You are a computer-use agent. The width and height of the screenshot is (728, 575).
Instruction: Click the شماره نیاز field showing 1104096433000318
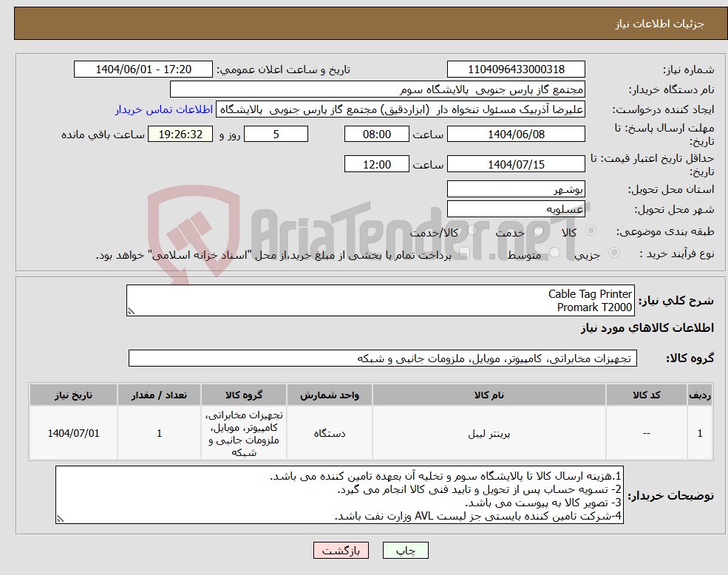(515, 69)
